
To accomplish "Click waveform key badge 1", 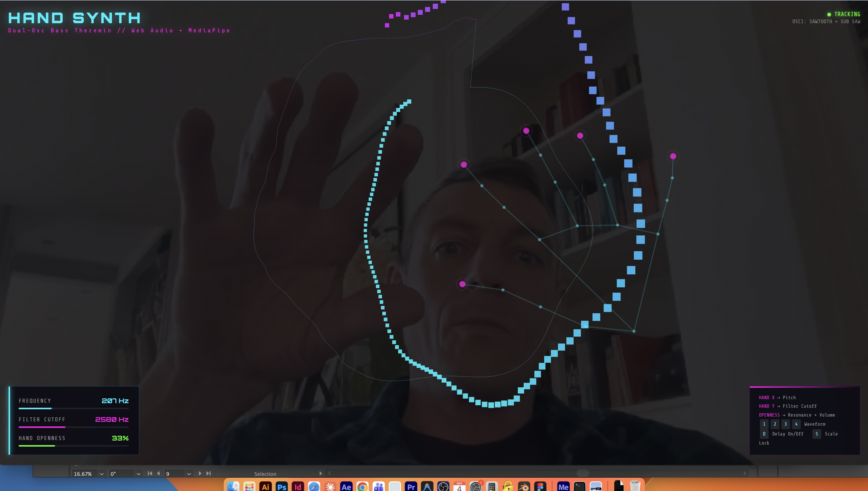I will [x=764, y=424].
